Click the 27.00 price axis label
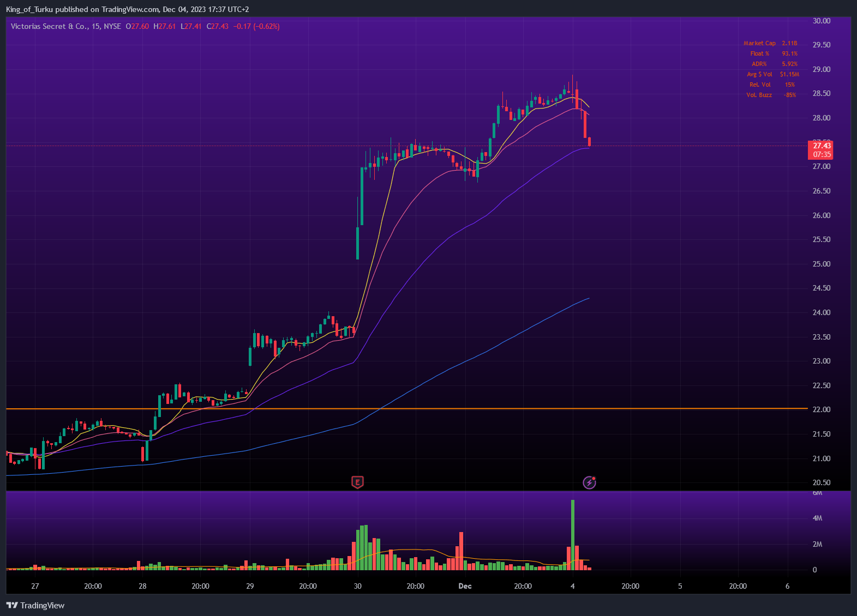 821,166
